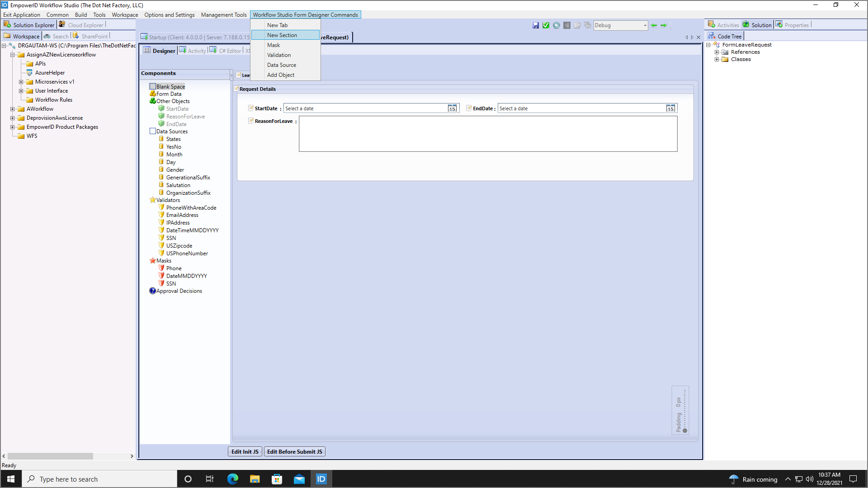Viewport: 868px width, 488px height.
Task: Expand the References node in Code Tree
Action: 717,52
